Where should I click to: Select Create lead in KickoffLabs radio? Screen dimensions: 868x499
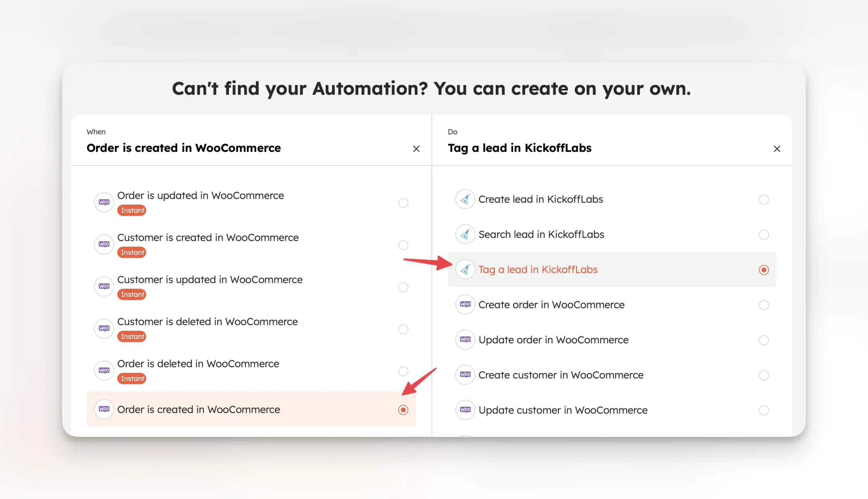764,200
